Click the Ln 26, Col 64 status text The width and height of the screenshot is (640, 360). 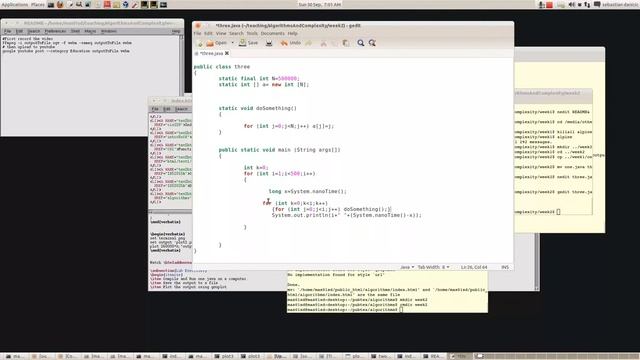[474, 267]
